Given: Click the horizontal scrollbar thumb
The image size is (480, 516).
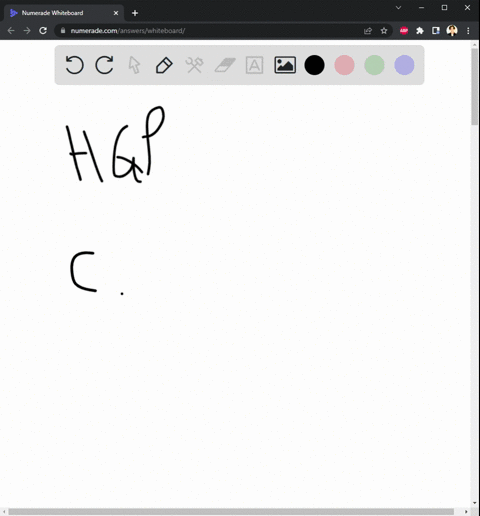Looking at the screenshot, I should click(x=231, y=512).
